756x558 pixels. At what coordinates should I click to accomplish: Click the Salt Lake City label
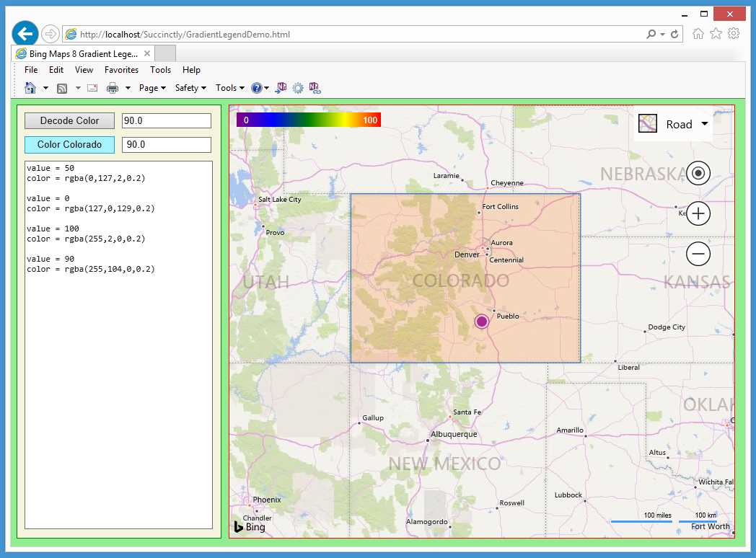point(280,200)
